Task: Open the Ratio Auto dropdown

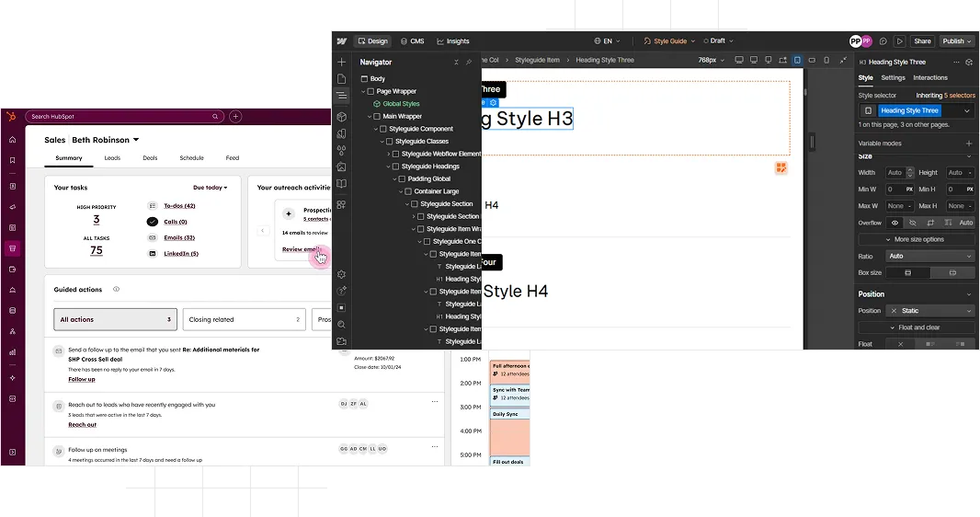Action: coord(930,257)
